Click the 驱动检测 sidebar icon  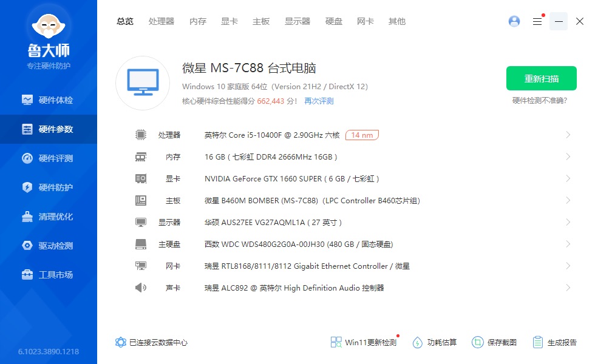coord(27,246)
